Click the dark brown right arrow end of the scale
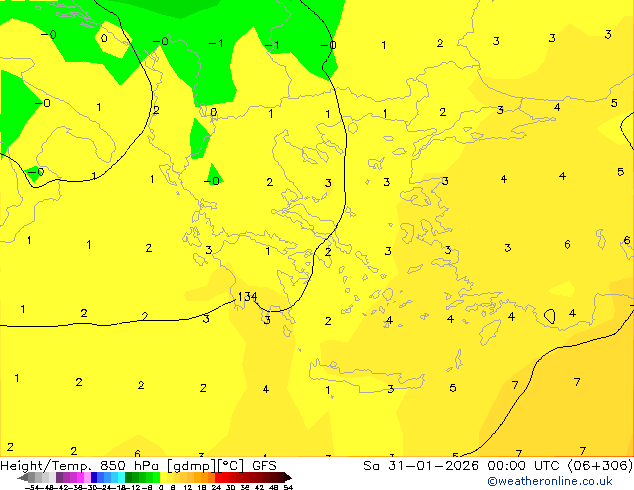Image resolution: width=634 pixels, height=490 pixels. click(288, 477)
